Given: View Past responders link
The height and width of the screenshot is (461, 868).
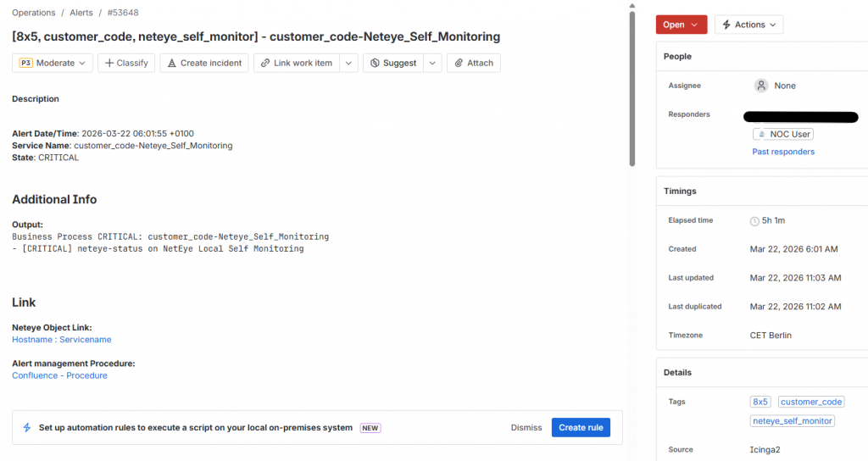Looking at the screenshot, I should [x=783, y=152].
